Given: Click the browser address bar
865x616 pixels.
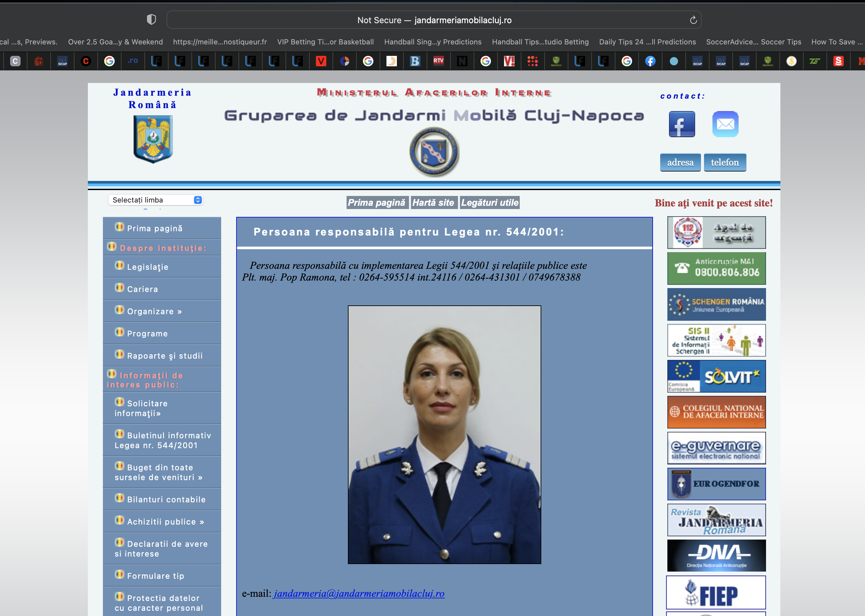Looking at the screenshot, I should click(x=433, y=20).
